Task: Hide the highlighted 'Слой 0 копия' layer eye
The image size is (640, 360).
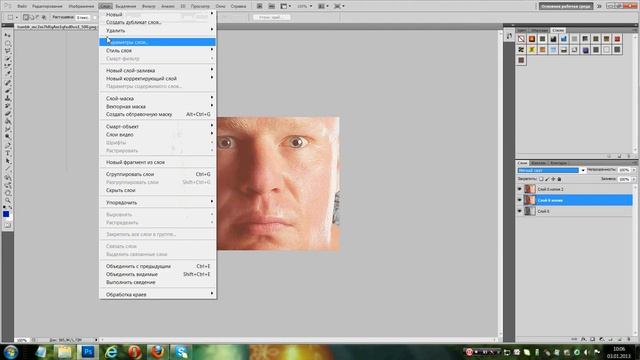Action: 520,200
